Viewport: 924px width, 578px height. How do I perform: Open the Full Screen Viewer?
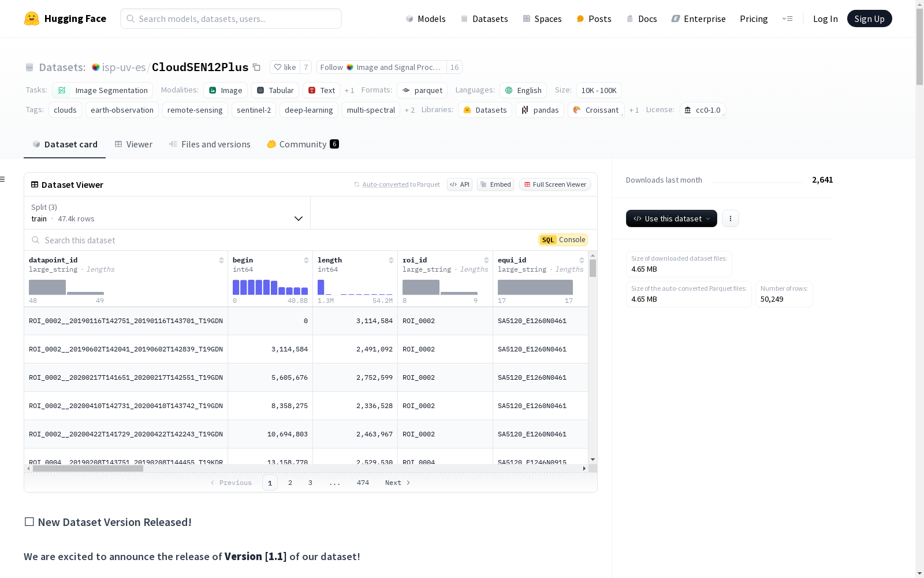(555, 184)
